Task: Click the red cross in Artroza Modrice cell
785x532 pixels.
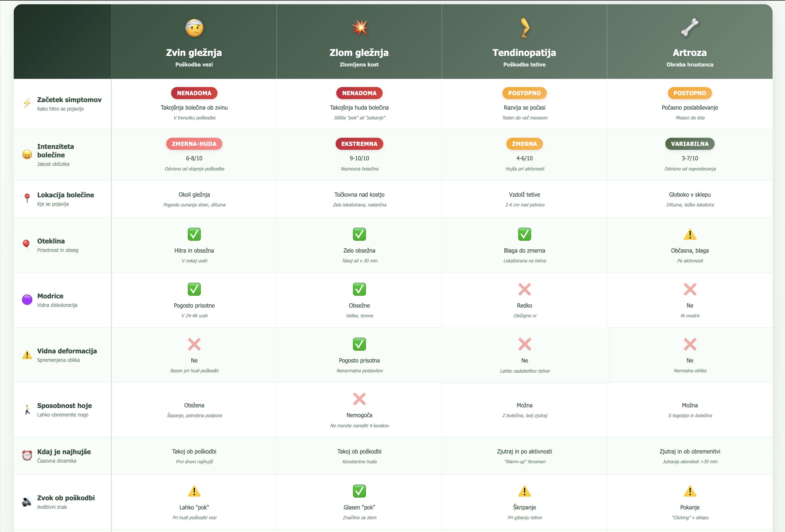Action: point(690,289)
